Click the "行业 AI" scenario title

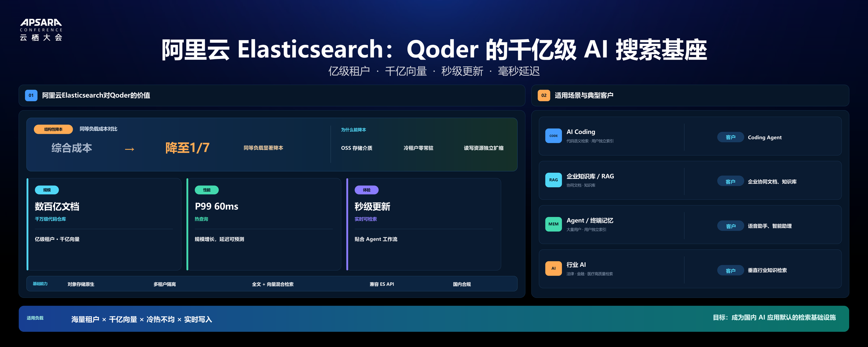click(x=576, y=265)
